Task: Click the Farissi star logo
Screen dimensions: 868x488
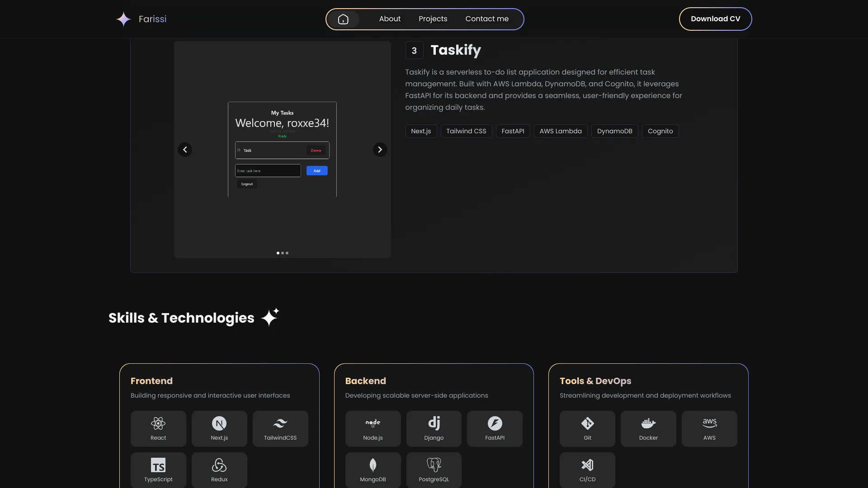Action: (x=123, y=19)
